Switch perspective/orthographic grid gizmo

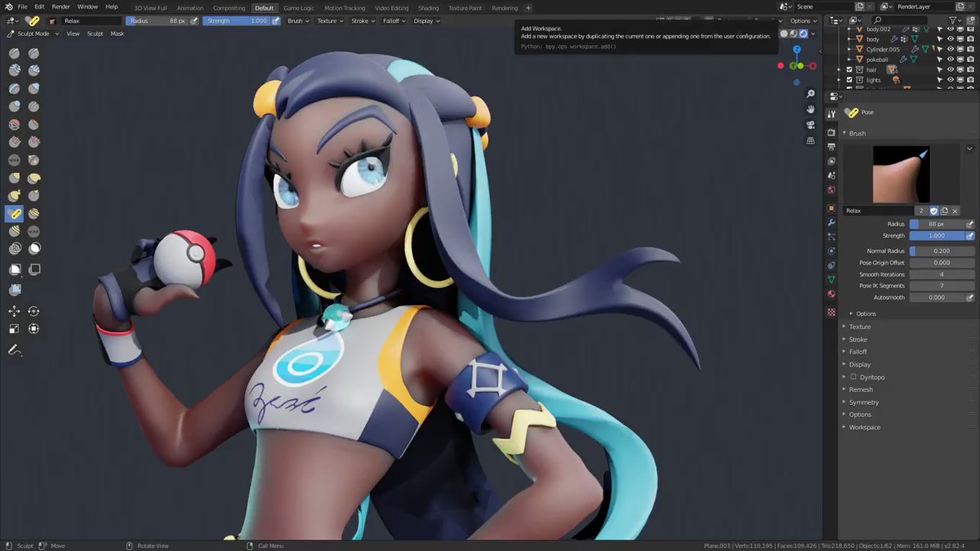click(810, 140)
